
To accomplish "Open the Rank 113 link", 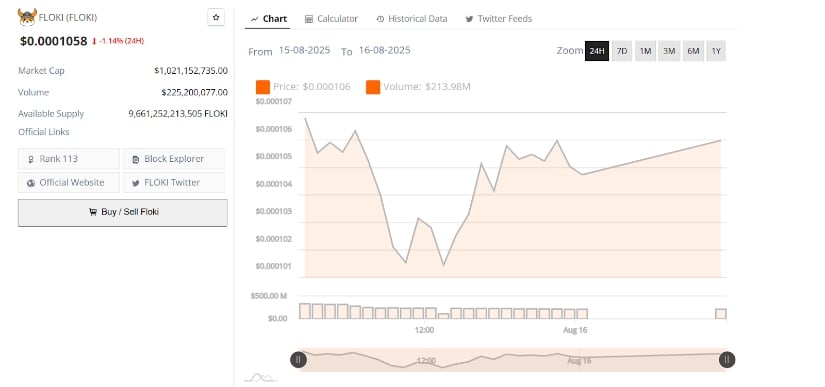I will coord(69,159).
